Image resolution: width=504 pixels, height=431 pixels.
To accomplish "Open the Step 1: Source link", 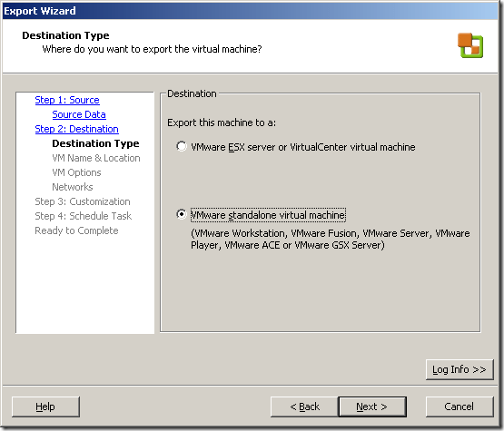I will 67,100.
